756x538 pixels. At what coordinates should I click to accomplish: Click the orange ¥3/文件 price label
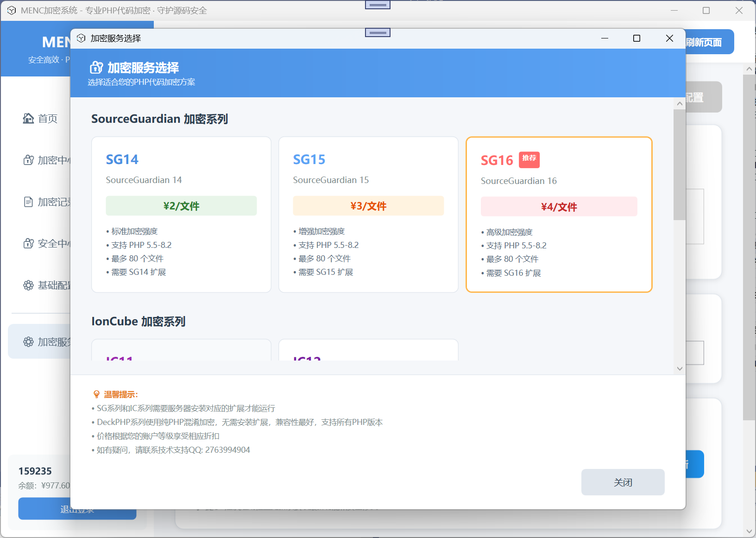[368, 206]
